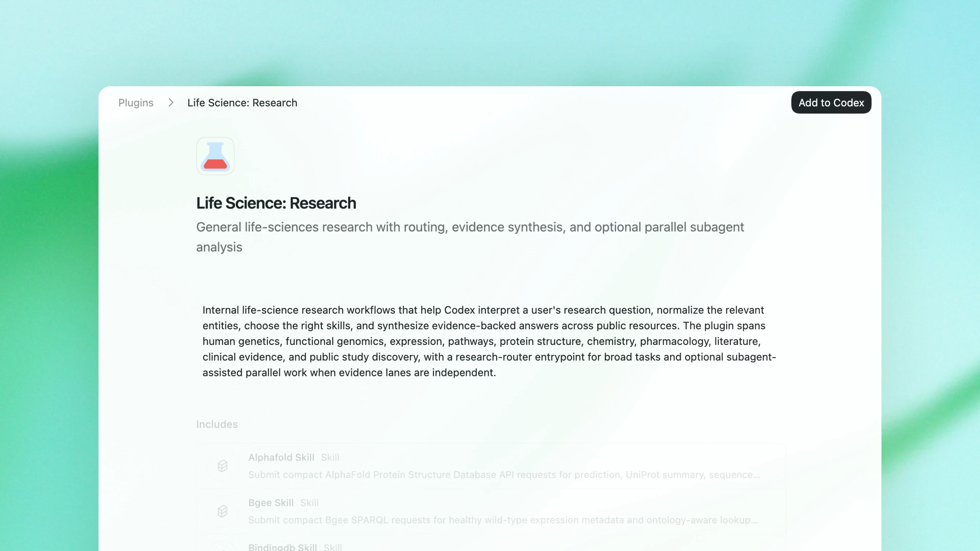
Task: Click the long plugin description paragraph
Action: [487, 341]
